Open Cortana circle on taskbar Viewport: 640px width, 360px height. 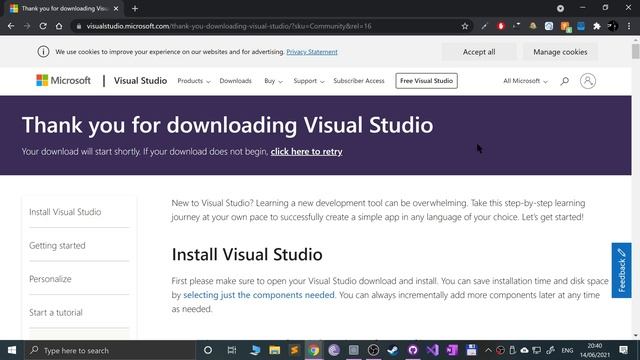(208, 350)
